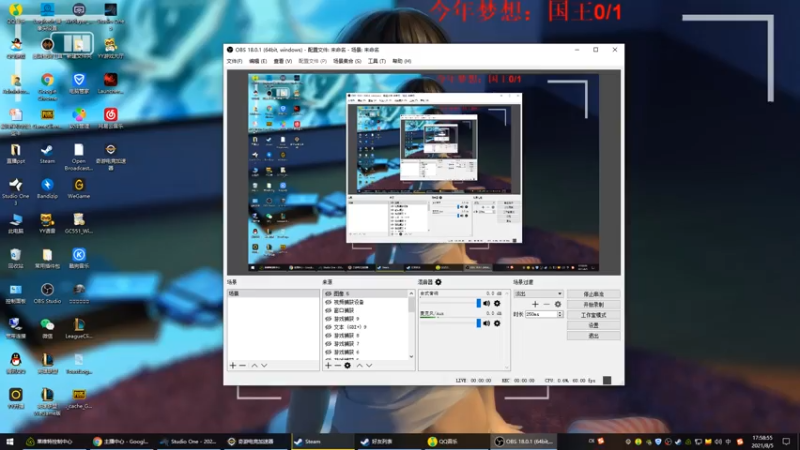Toggle visibility eye of 游戏捕获 6 source
800x450 pixels.
[x=328, y=352]
